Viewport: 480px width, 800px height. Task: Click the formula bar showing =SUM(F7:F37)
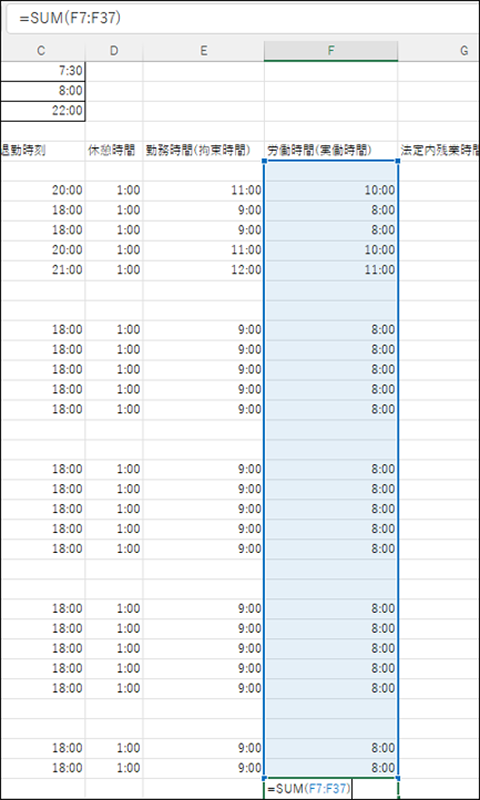pyautogui.click(x=244, y=18)
